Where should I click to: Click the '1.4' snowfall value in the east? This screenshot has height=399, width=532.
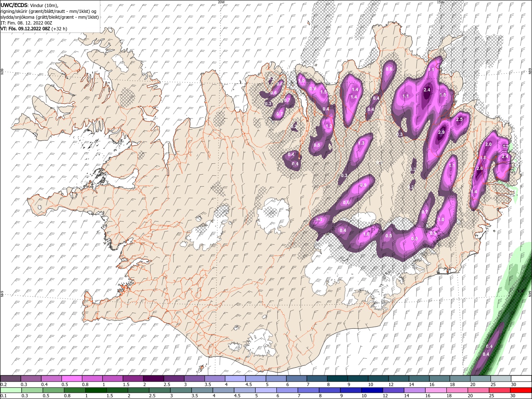tap(474, 192)
